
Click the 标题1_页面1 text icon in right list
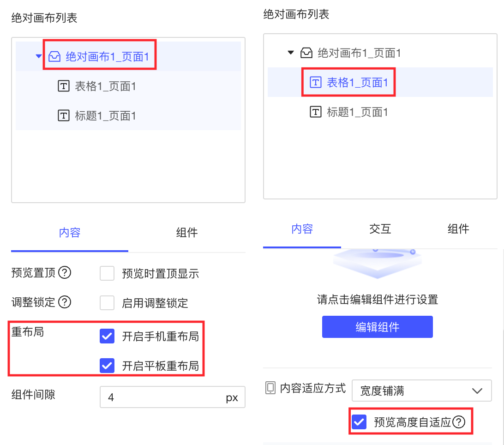click(315, 112)
